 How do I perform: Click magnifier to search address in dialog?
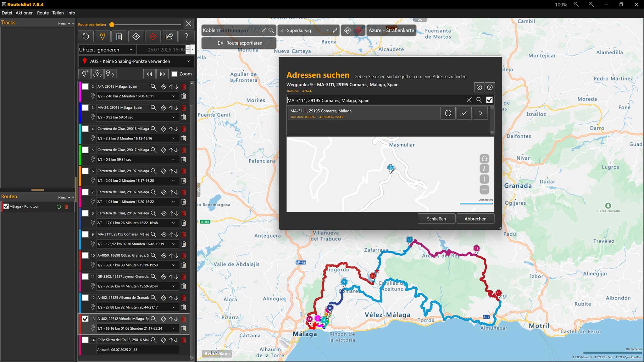(x=479, y=100)
